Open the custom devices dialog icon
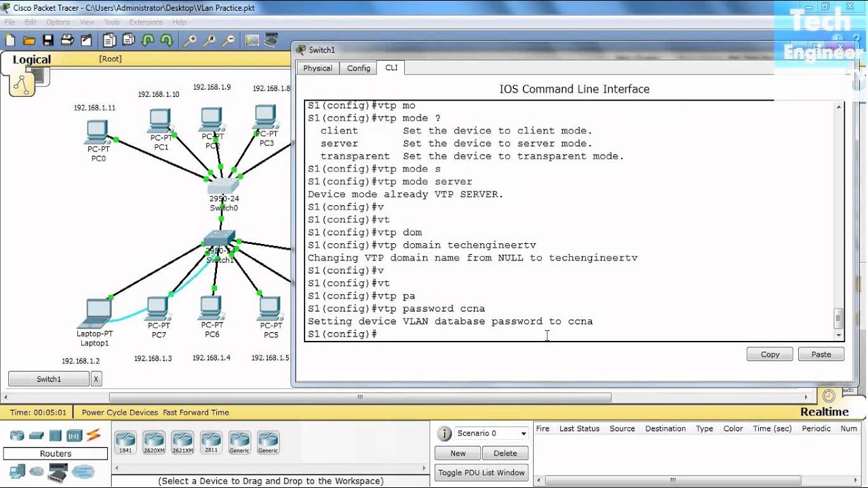868x488 pixels. pos(271,41)
